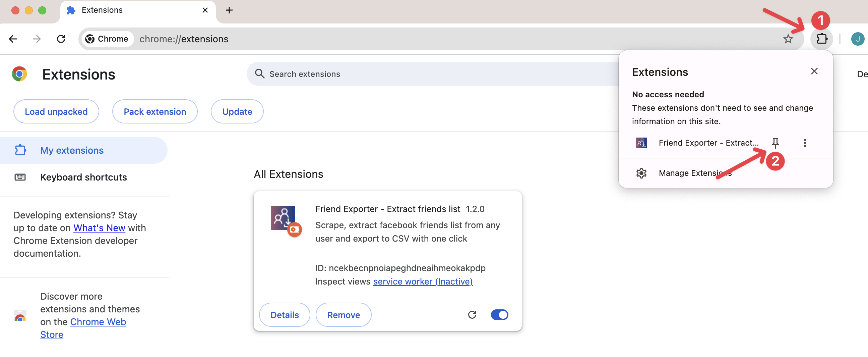Click the Load unpacked button
The height and width of the screenshot is (357, 868).
coord(56,111)
